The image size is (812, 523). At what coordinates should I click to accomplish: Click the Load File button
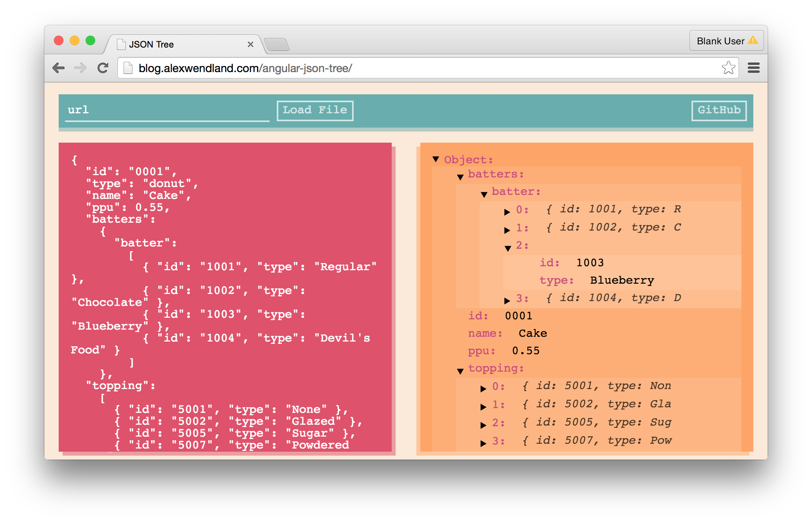[315, 111]
